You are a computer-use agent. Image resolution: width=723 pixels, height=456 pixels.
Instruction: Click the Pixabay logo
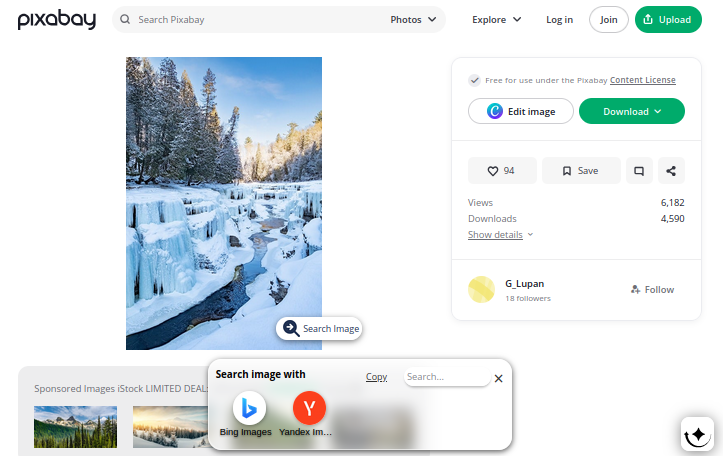57,20
